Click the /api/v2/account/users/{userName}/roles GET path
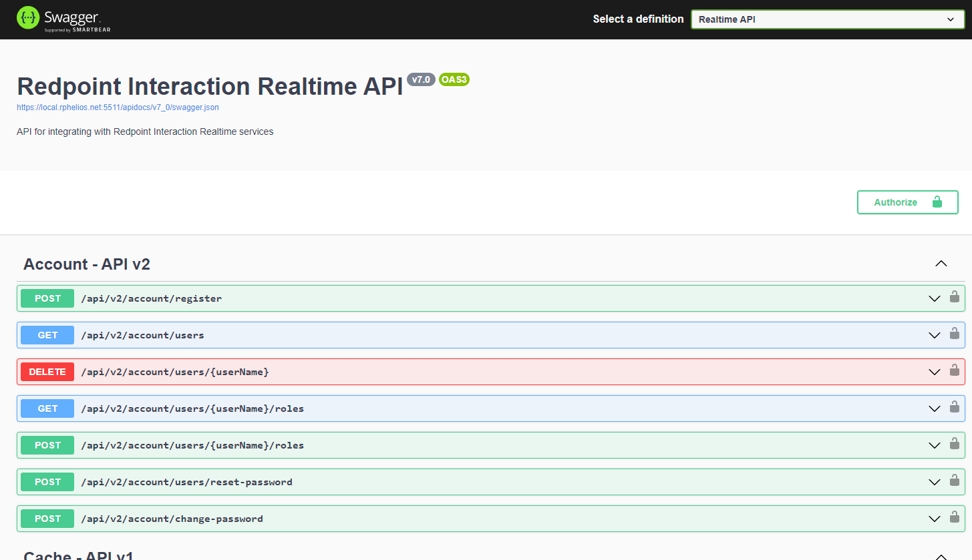This screenshot has width=972, height=560. [192, 408]
